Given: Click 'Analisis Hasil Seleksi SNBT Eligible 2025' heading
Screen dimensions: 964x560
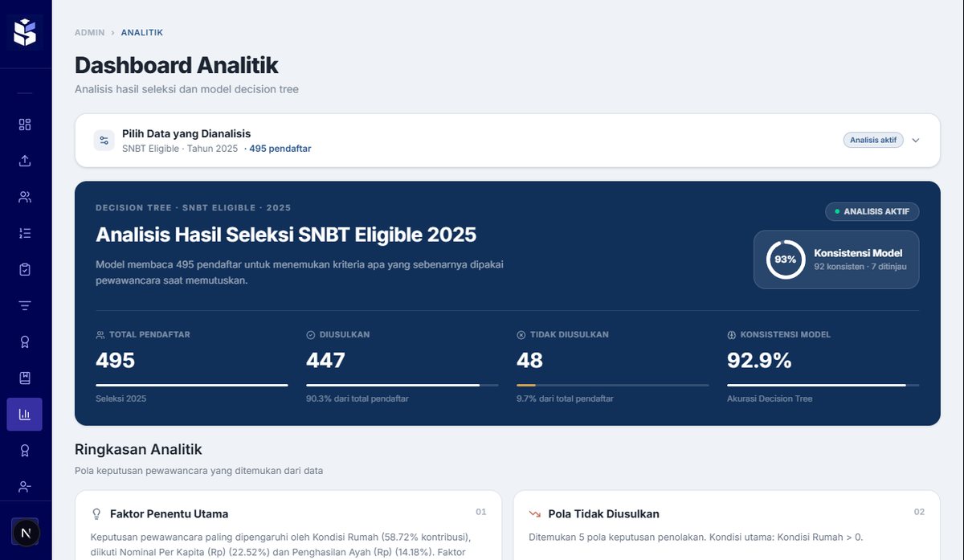Looking at the screenshot, I should click(286, 235).
